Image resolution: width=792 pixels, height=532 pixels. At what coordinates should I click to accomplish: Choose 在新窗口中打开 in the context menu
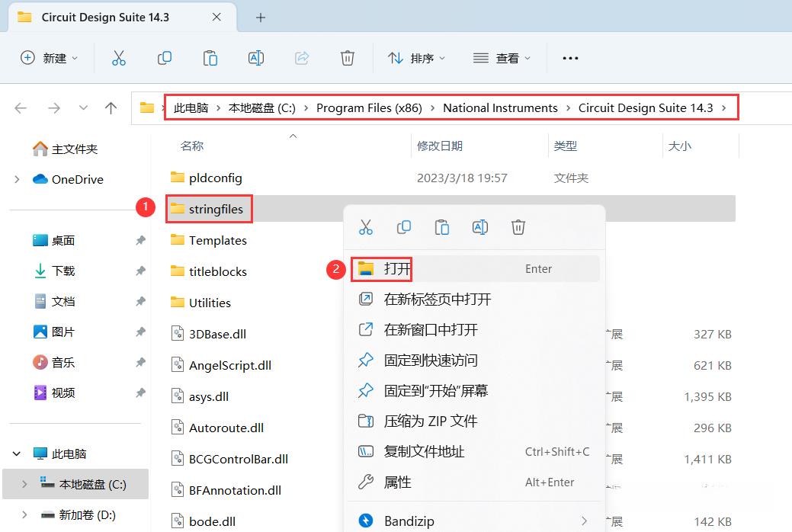475,330
